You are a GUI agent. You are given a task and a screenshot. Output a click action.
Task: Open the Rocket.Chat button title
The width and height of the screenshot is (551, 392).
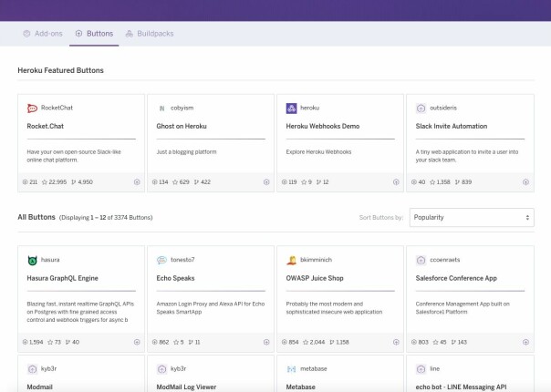click(46, 126)
